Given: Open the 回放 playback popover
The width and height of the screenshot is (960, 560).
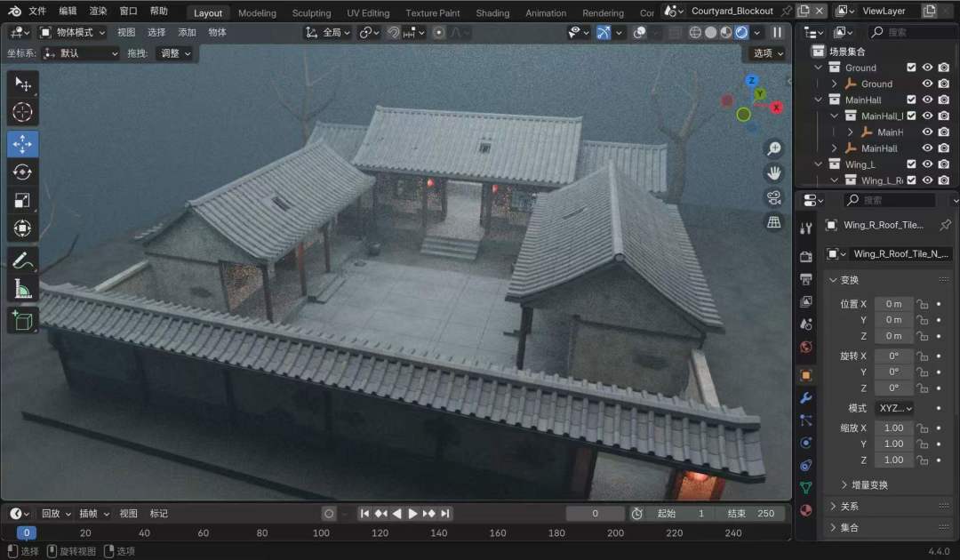Looking at the screenshot, I should tap(56, 514).
